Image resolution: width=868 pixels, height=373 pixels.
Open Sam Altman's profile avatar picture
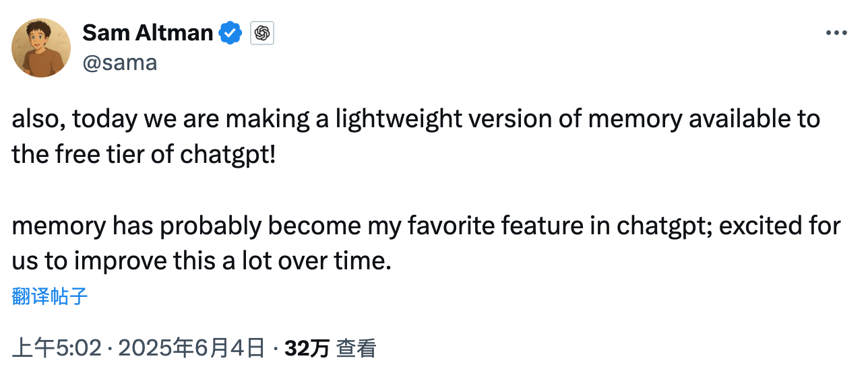click(x=41, y=48)
